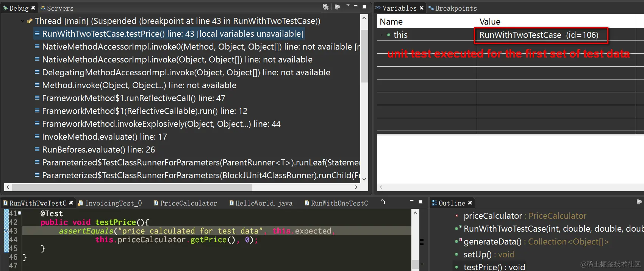The image size is (644, 271).
Task: Click the thread icon beside Thread [main]
Action: 30,21
